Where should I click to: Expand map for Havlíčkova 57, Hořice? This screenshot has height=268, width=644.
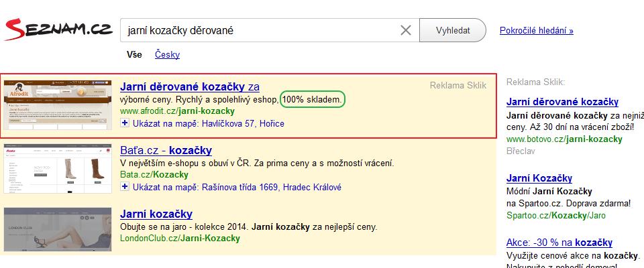pos(125,123)
